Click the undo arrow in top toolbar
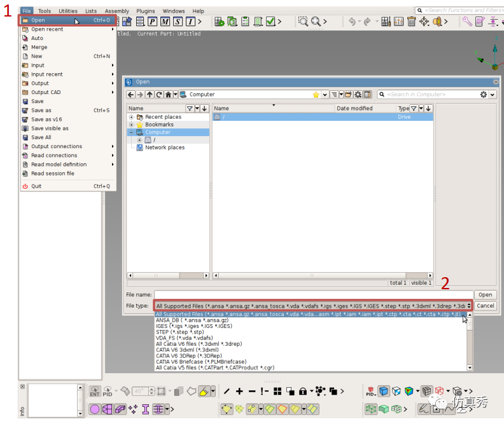 (x=353, y=22)
